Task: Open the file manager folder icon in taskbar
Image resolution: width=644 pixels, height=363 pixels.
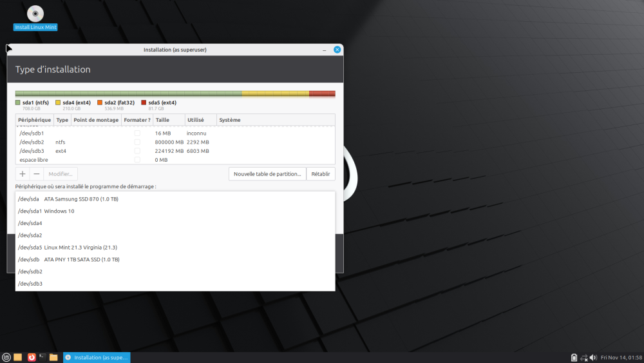Action: point(53,357)
